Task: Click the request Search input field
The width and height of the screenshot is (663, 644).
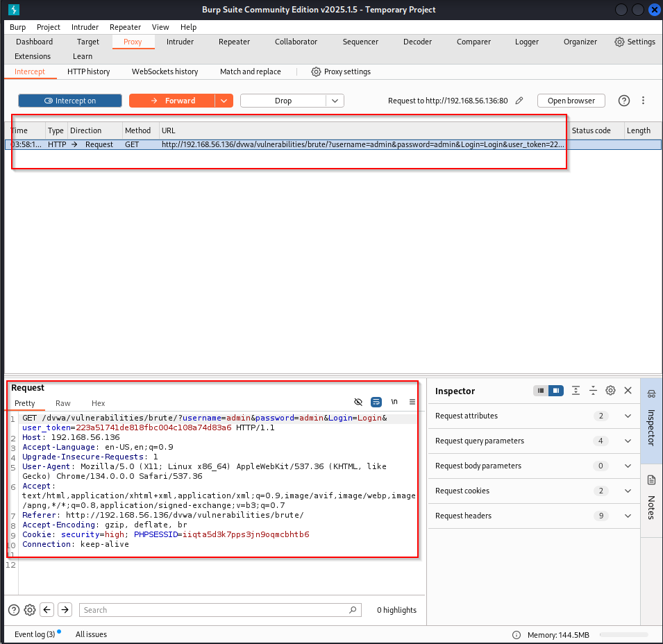Action: (x=220, y=610)
